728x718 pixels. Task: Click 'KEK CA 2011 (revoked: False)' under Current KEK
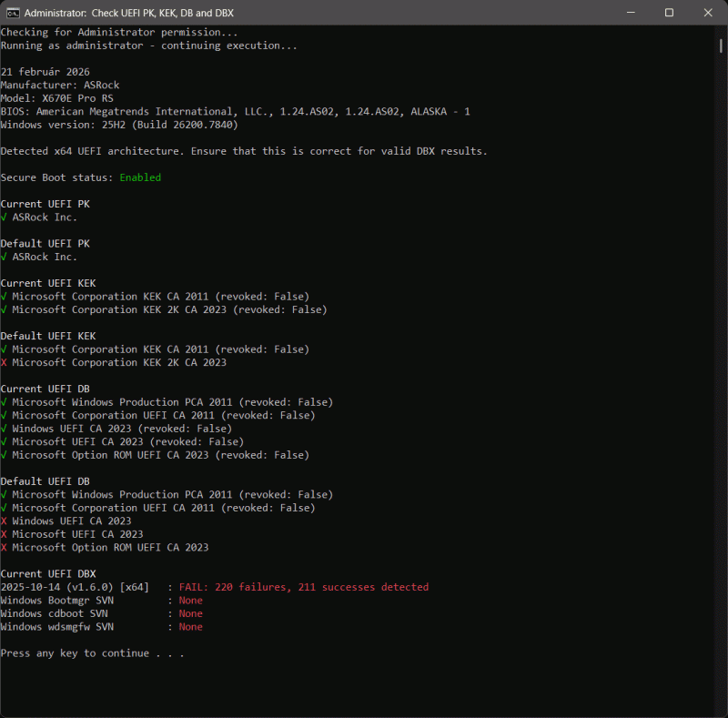tap(161, 297)
